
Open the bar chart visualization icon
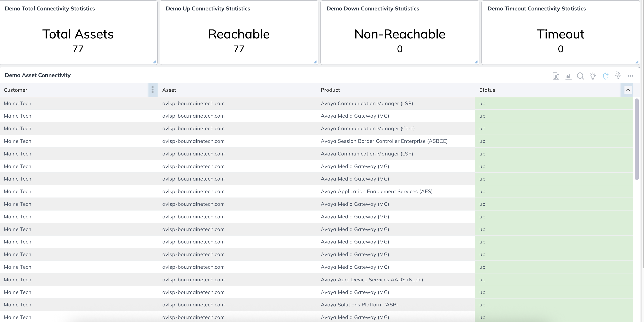point(568,76)
